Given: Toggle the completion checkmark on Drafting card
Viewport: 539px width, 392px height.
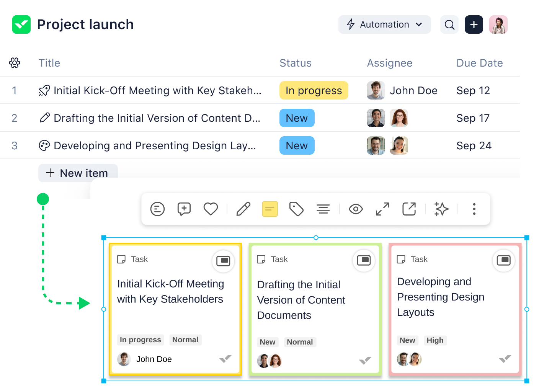Looking at the screenshot, I should click(x=365, y=360).
